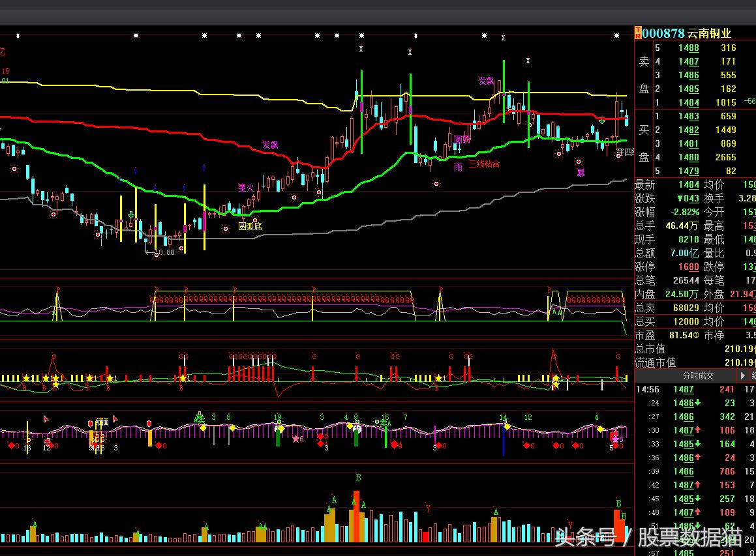Click the green down-arrow marker on candlesticks

(x=131, y=215)
